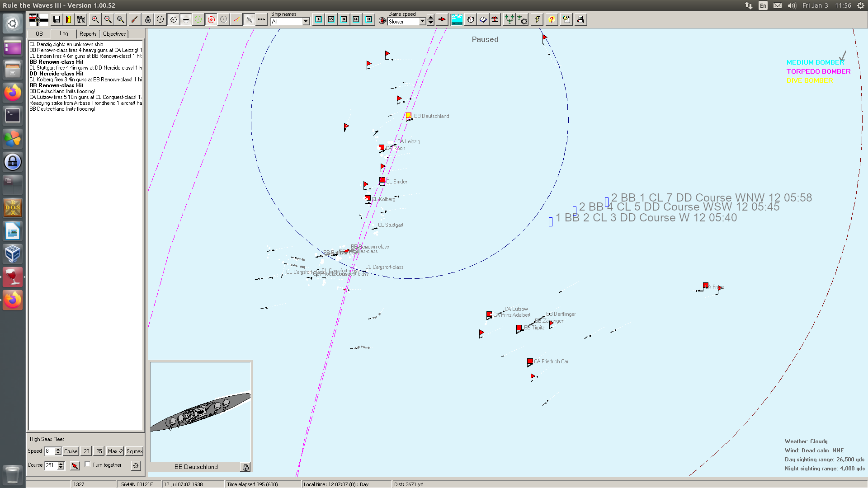Click the Speed value input field
Viewport: 868px width, 488px height.
pyautogui.click(x=49, y=451)
